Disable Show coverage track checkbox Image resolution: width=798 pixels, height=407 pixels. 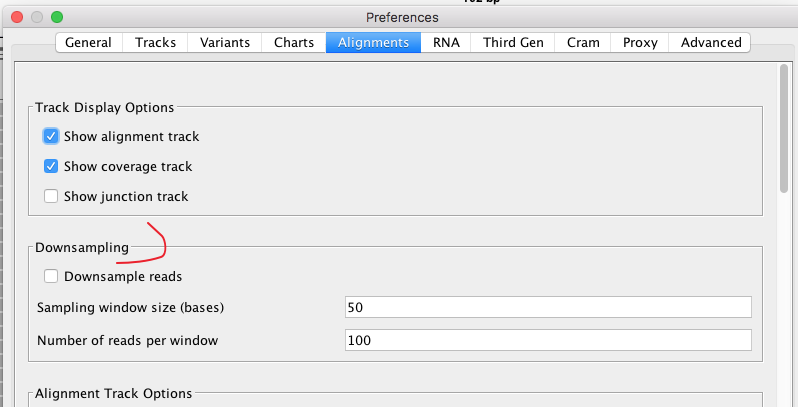coord(51,166)
